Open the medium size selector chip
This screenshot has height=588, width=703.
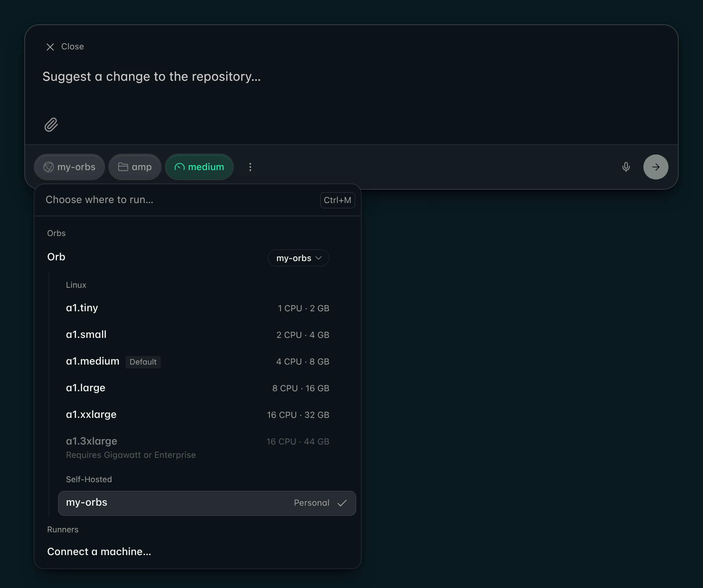pos(199,167)
